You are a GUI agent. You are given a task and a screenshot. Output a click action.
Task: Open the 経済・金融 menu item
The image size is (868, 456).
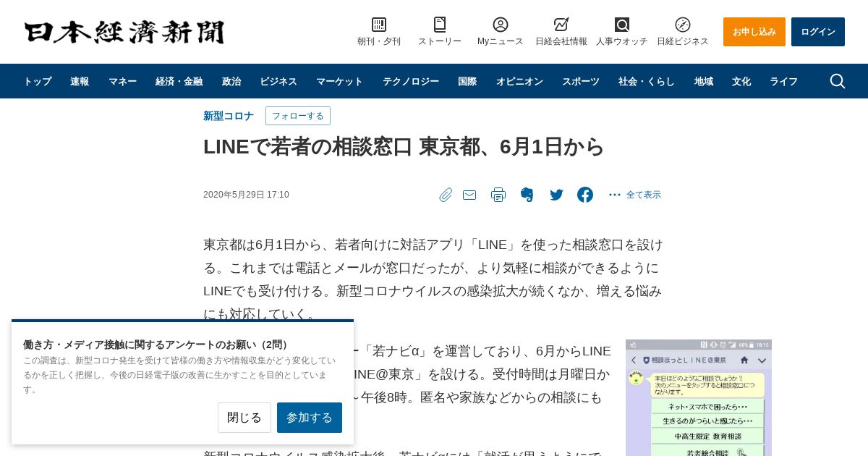coord(179,81)
